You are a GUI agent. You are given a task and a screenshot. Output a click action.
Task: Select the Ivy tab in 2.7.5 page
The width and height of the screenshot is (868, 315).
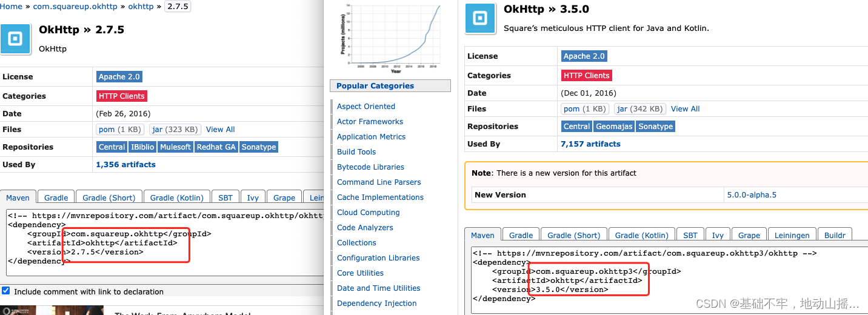[x=253, y=197]
